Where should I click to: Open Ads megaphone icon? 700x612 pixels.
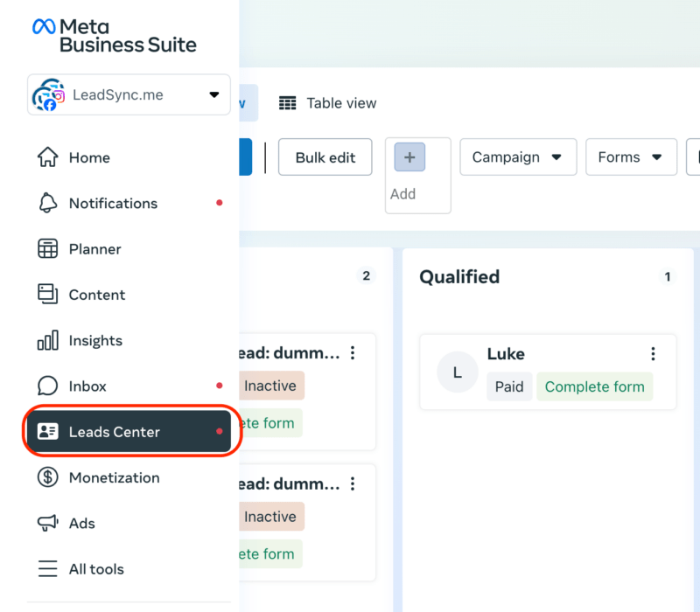click(x=47, y=523)
